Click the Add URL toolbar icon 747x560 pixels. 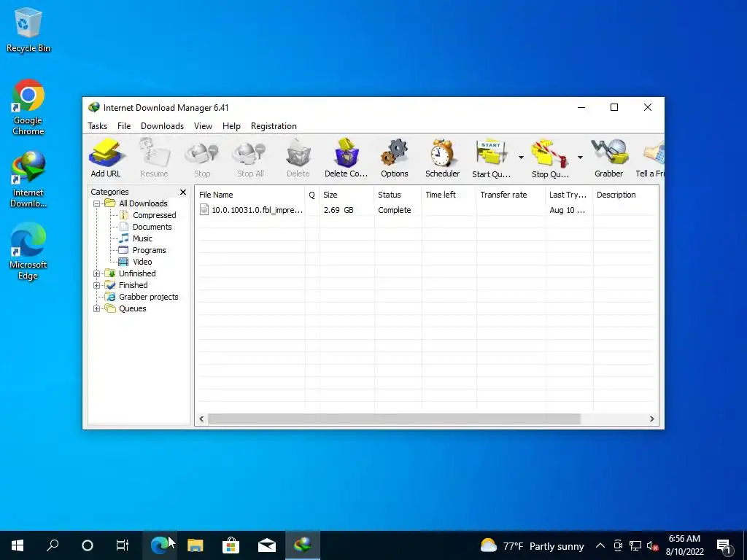(106, 158)
